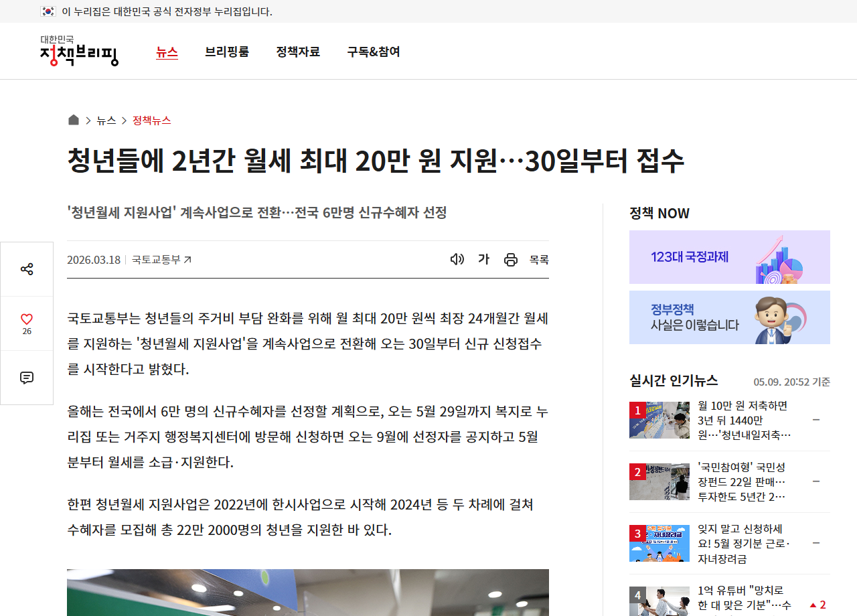This screenshot has width=857, height=616.
Task: Click the 정책 NOW heading
Action: click(659, 213)
